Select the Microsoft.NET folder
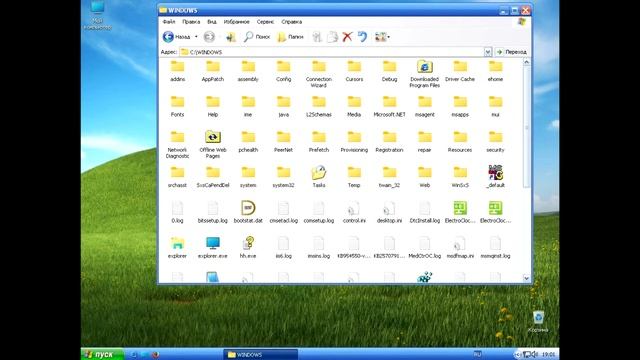 (x=389, y=107)
